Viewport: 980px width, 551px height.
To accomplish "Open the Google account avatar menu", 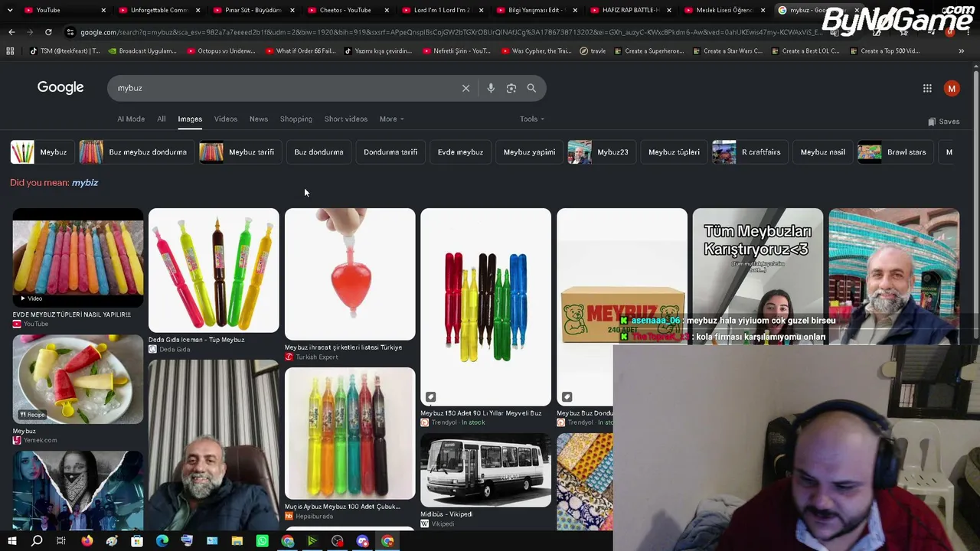I will pos(952,88).
